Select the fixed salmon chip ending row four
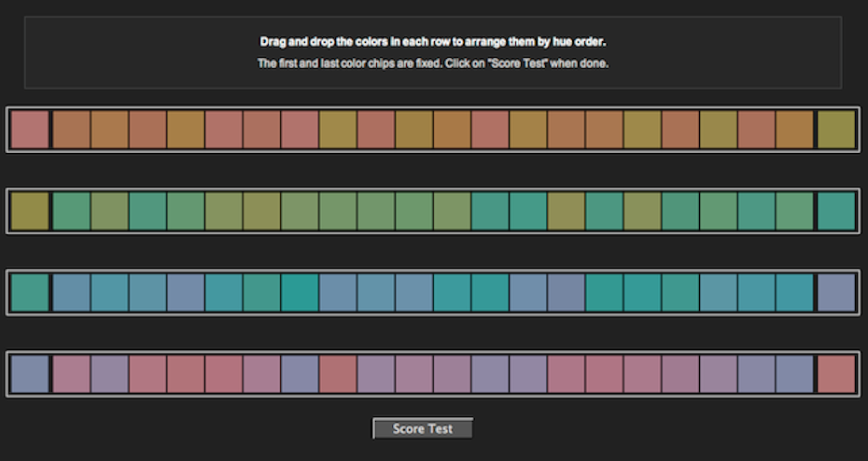The width and height of the screenshot is (868, 461). (835, 373)
